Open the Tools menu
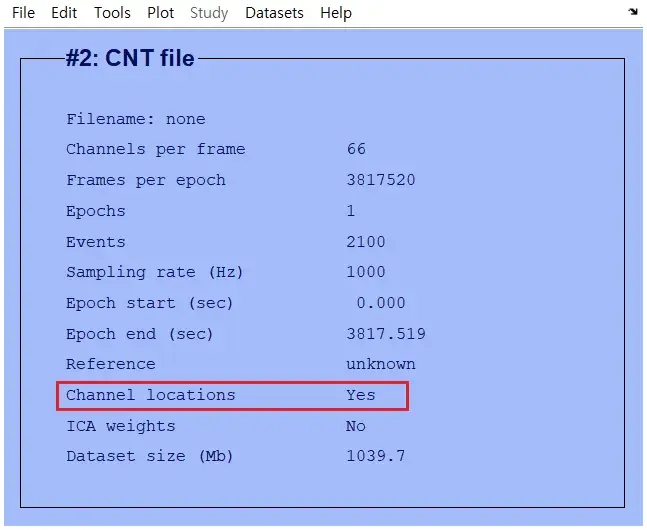The height and width of the screenshot is (530, 647). point(112,13)
